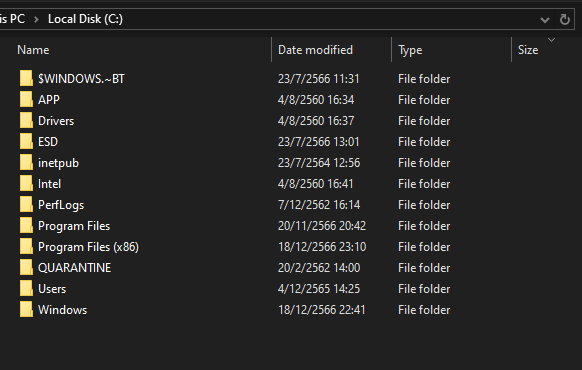Select the APP folder icon

[x=26, y=99]
